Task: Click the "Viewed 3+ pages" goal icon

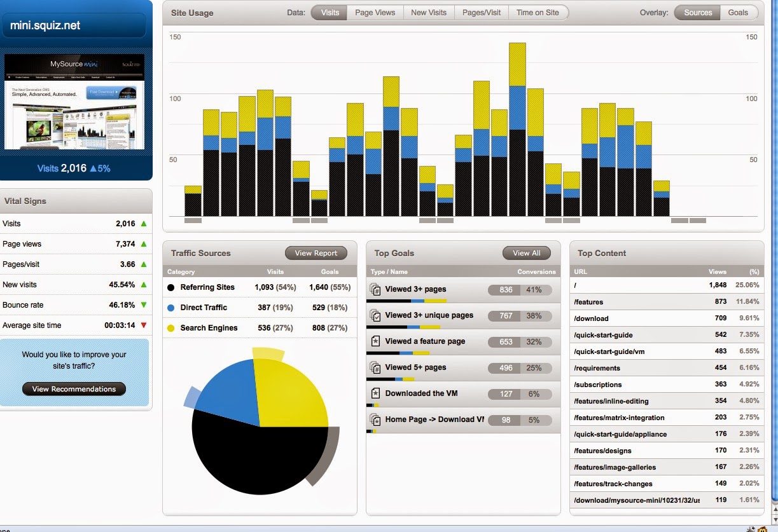Action: pos(375,289)
